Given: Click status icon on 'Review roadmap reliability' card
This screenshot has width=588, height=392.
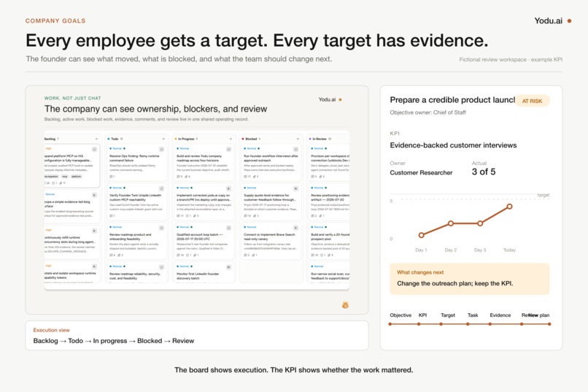Looking at the screenshot, I should (162, 267).
